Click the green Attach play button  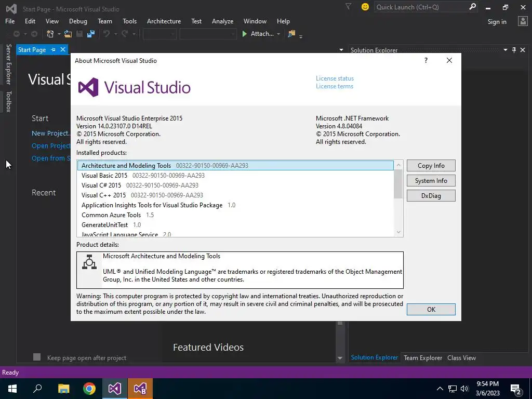click(x=244, y=34)
